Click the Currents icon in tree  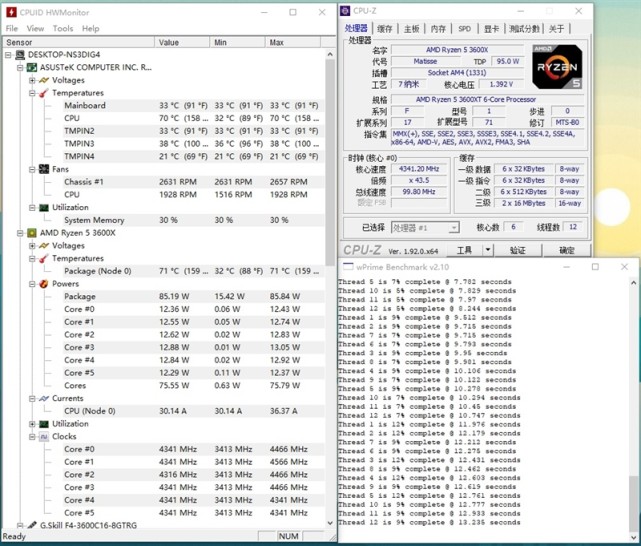pyautogui.click(x=44, y=398)
